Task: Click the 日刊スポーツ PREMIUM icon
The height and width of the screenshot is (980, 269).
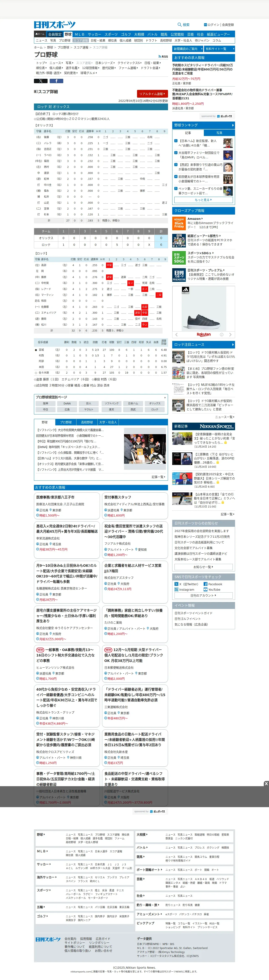Action: click(x=179, y=275)
